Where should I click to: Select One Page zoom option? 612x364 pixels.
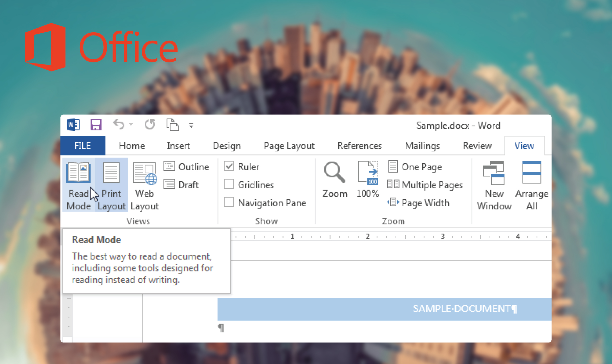(415, 167)
